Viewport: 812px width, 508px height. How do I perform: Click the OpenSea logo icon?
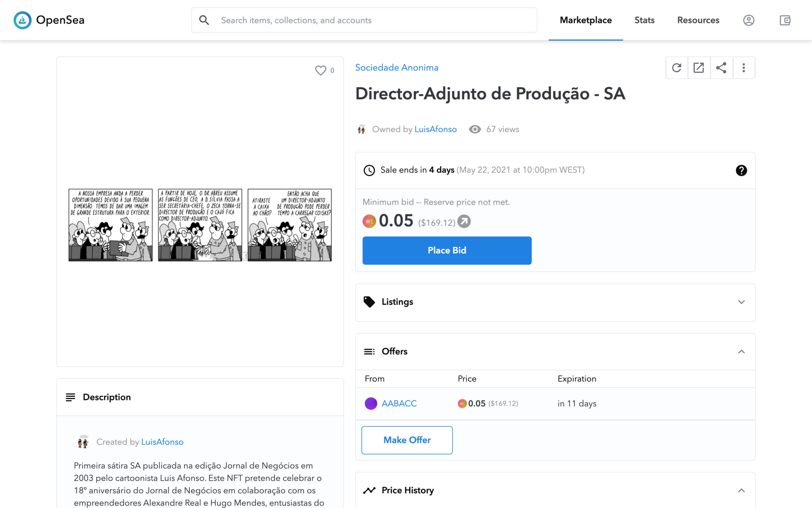[23, 20]
